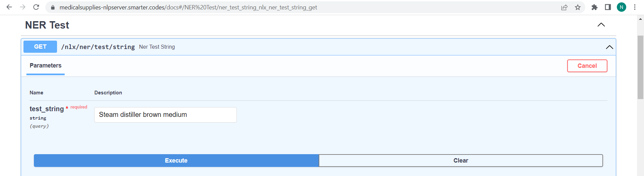Toggle the browser side panel

coord(608,7)
